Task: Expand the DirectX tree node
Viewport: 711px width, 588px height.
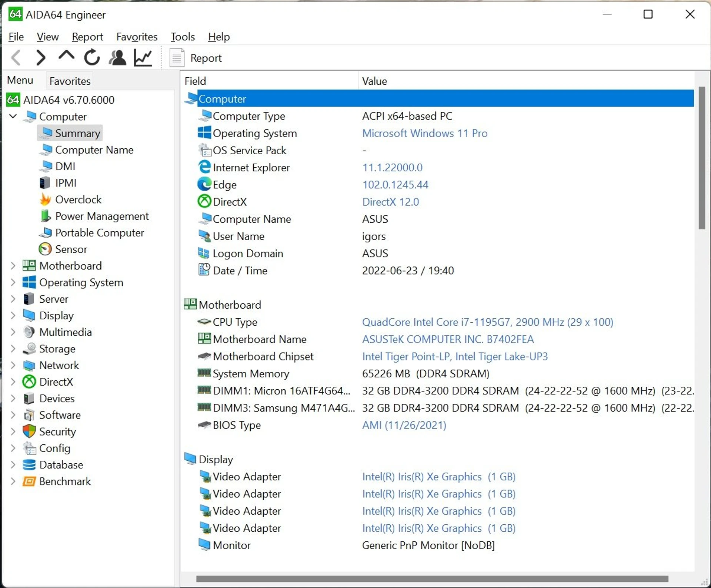Action: click(13, 382)
